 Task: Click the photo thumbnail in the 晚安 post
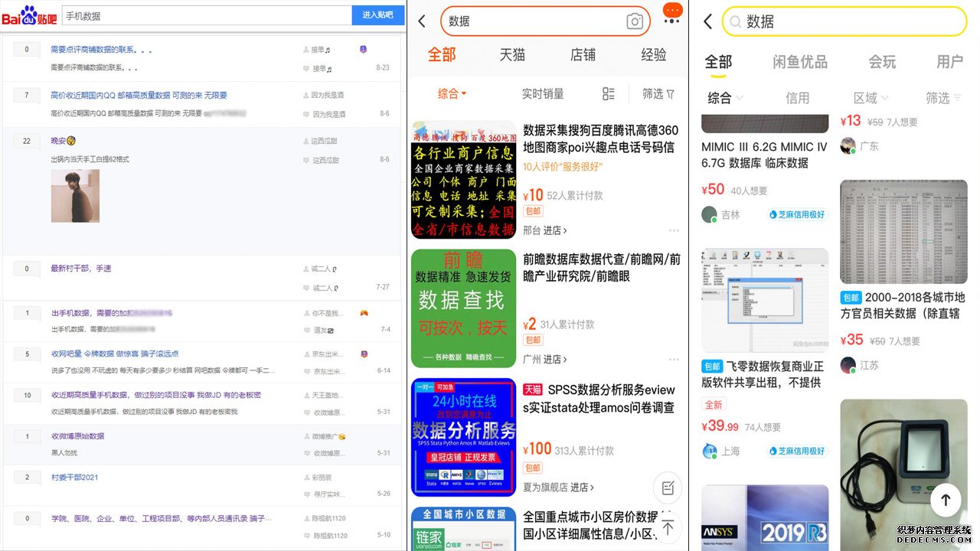pos(75,196)
